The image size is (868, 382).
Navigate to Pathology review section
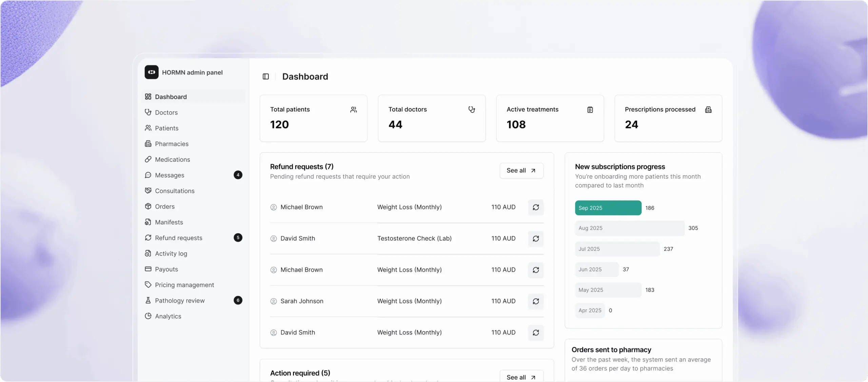coord(180,301)
